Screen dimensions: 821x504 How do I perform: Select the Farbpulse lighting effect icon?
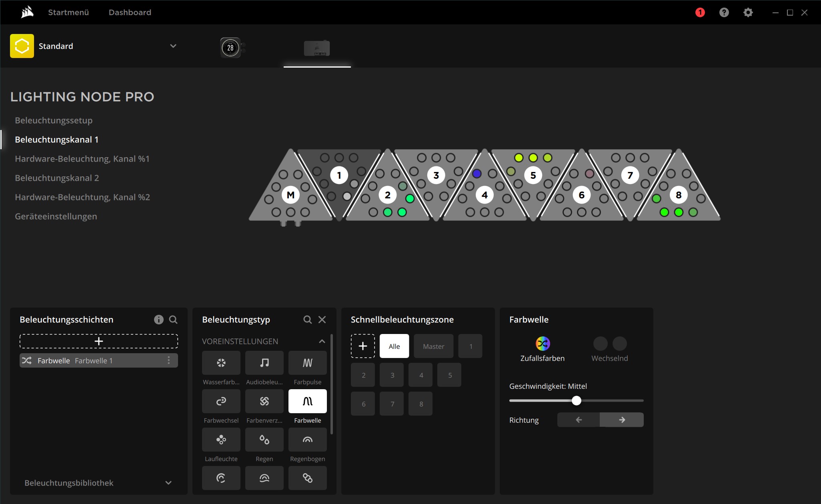[x=307, y=363]
